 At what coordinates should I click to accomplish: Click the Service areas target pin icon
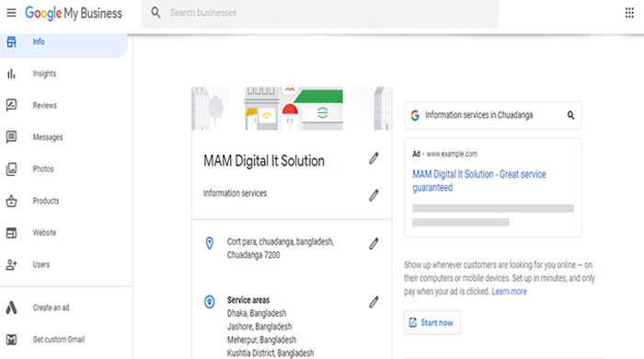[x=210, y=302]
